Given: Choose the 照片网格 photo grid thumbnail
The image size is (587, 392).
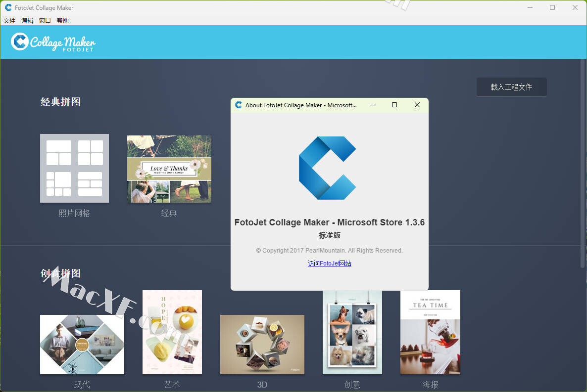Looking at the screenshot, I should (75, 169).
